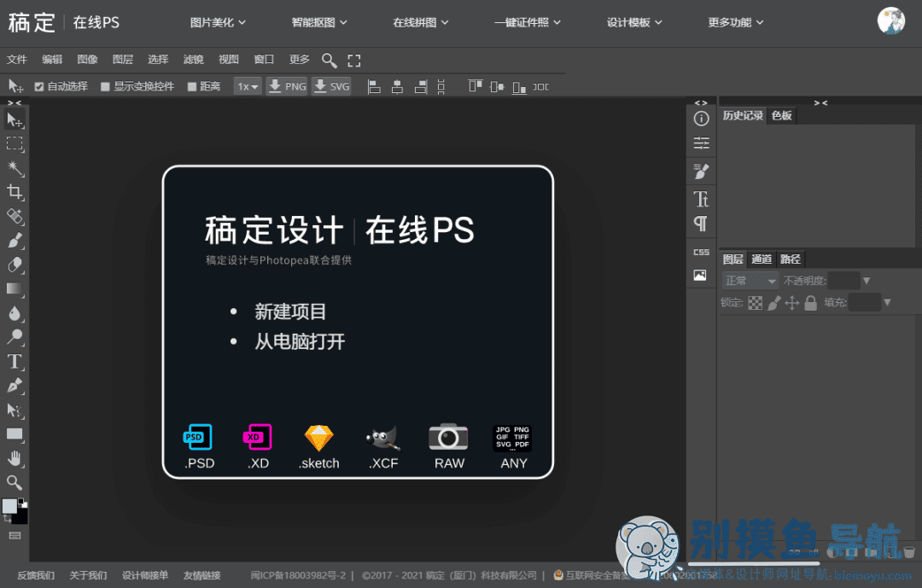Screen dimensions: 922x588
Task: Toggle lock all padlock icon
Action: pyautogui.click(x=811, y=303)
